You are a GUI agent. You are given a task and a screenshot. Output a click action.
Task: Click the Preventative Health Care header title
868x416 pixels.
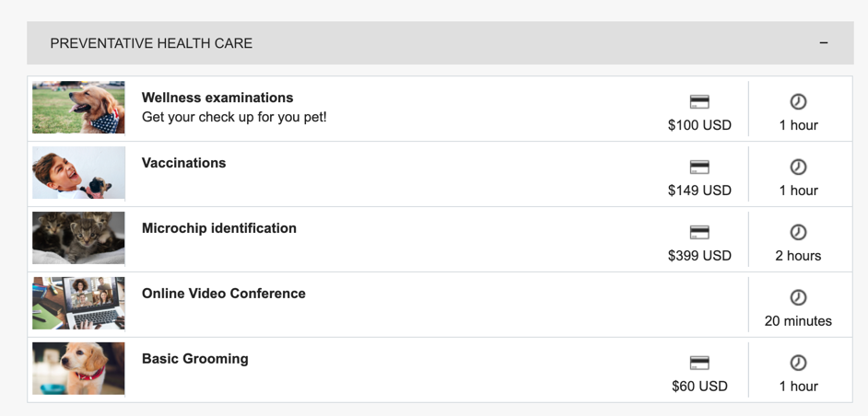pyautogui.click(x=151, y=43)
